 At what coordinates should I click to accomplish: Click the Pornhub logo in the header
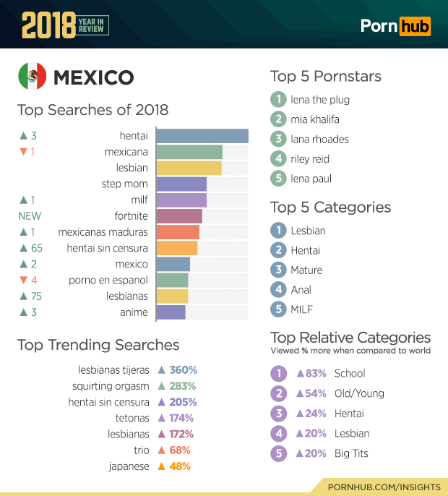[x=395, y=27]
